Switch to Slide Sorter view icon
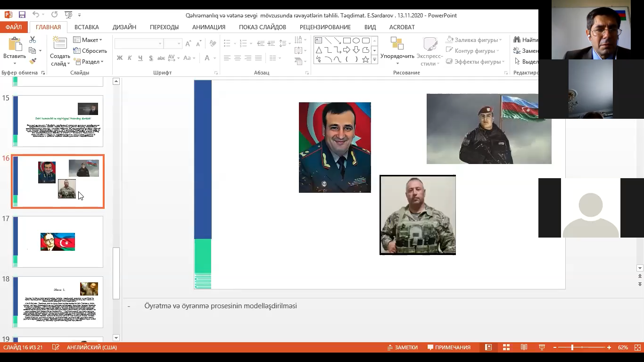Image resolution: width=644 pixels, height=362 pixels. pos(506,347)
